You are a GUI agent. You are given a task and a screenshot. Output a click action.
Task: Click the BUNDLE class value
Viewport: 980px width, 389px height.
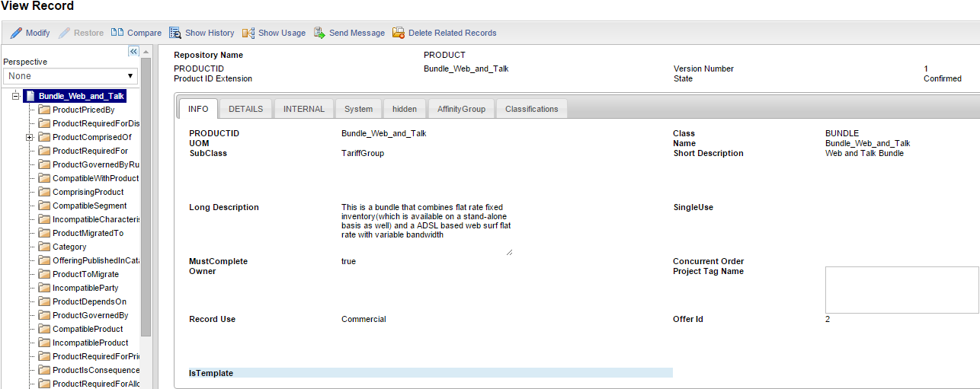(x=842, y=133)
